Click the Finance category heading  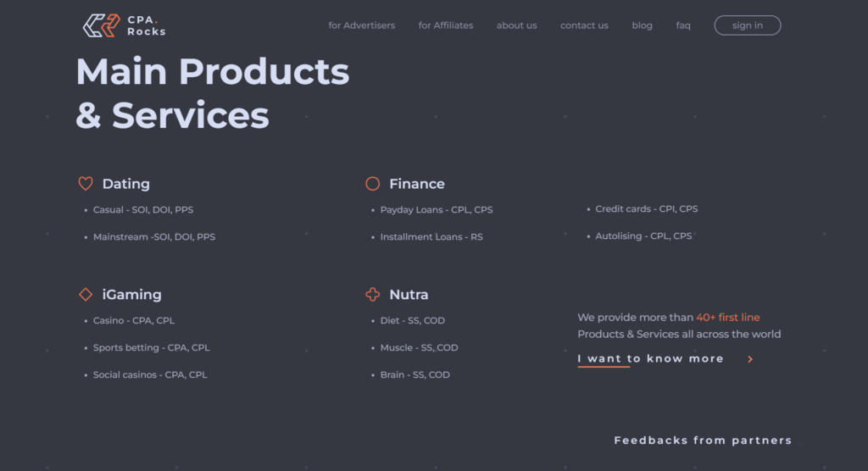click(x=417, y=184)
